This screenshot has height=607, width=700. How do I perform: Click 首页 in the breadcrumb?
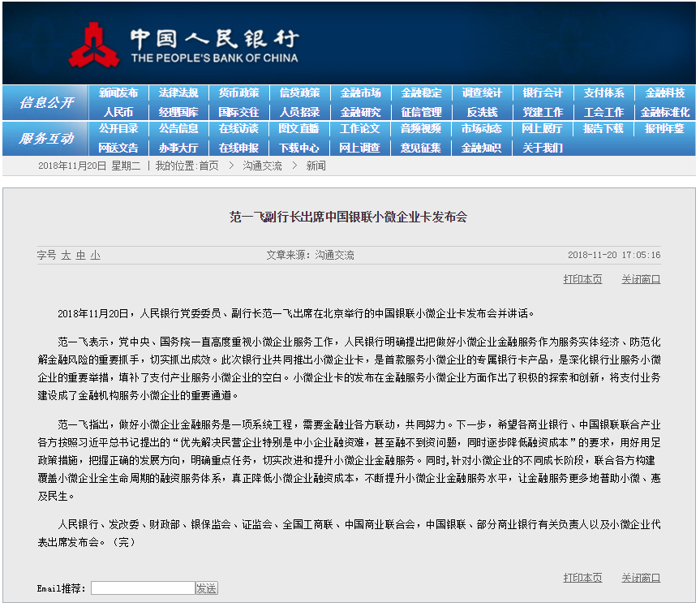point(208,166)
